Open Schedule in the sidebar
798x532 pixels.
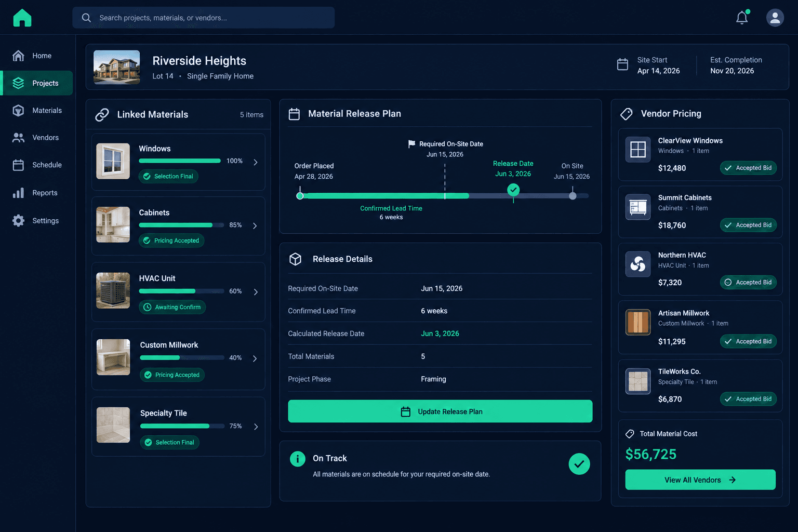pos(37,165)
